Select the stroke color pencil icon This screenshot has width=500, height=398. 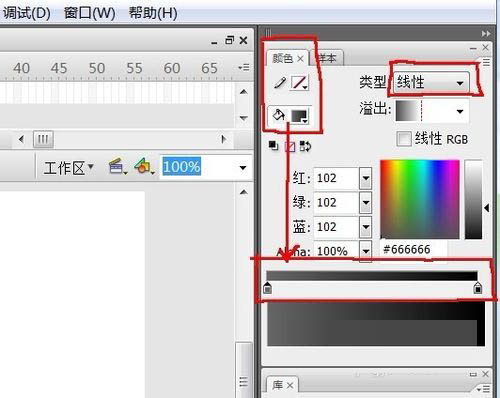click(x=280, y=82)
